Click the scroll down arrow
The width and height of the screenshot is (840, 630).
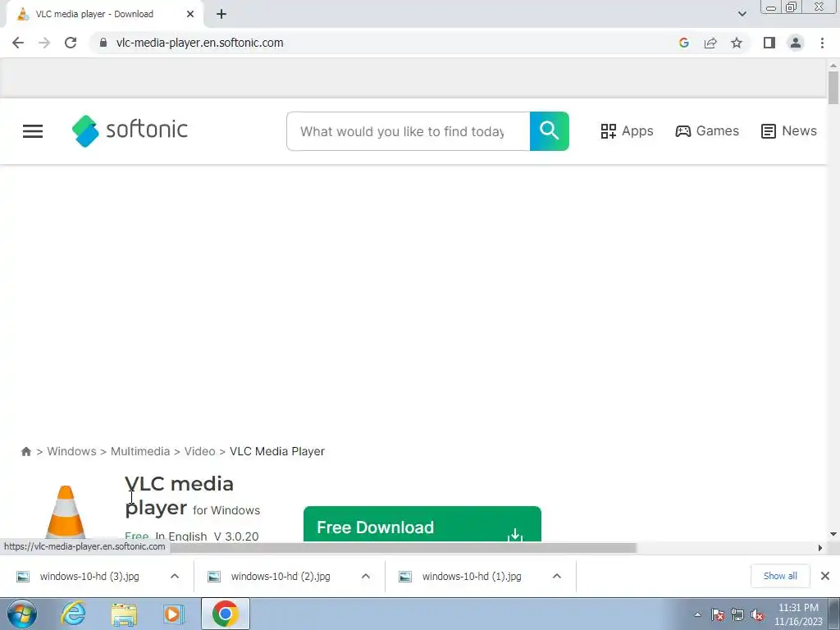point(833,534)
